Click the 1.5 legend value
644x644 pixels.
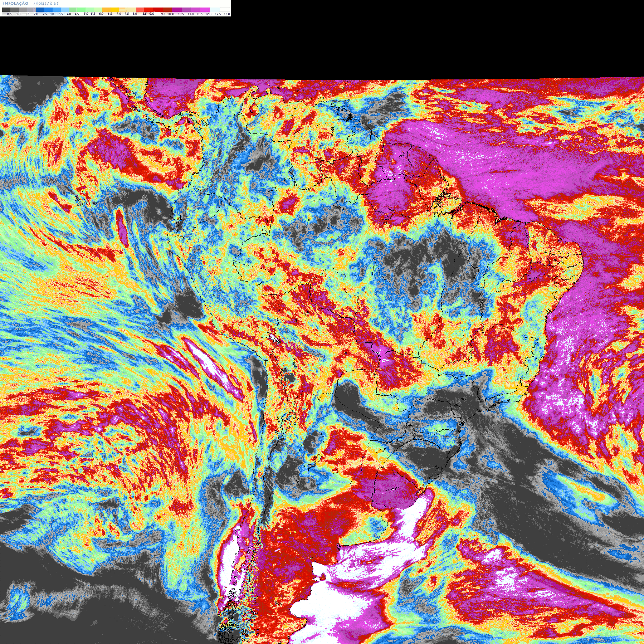click(x=27, y=14)
